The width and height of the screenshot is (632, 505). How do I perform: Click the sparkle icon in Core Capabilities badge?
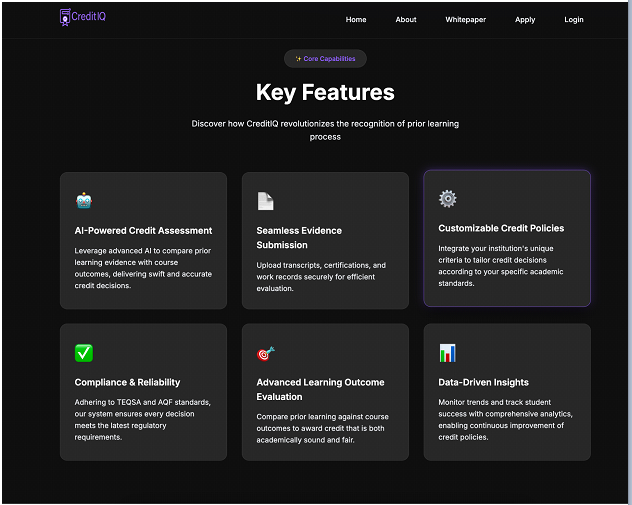coord(298,59)
